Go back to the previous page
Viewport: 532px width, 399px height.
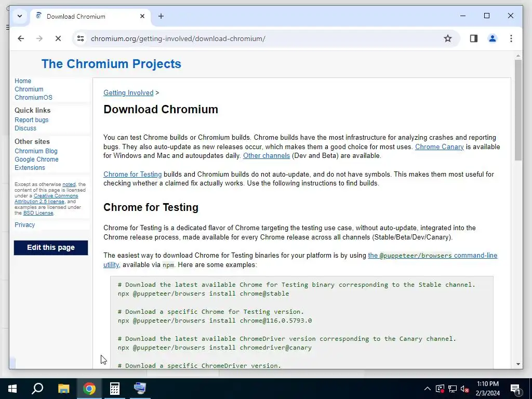click(21, 38)
